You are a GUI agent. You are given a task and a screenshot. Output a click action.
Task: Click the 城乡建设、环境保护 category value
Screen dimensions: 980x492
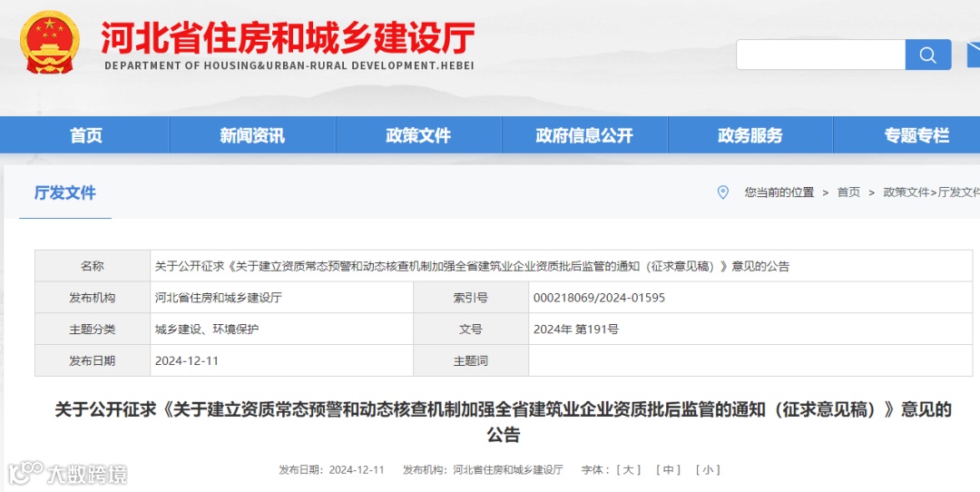(207, 330)
